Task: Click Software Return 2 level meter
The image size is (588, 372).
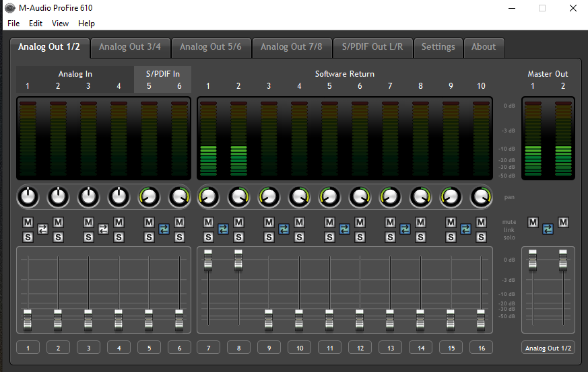Action: click(239, 138)
